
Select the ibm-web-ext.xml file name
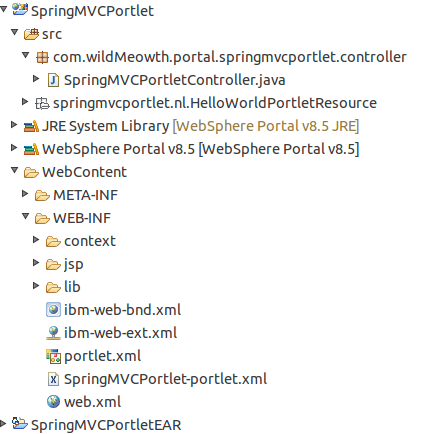121,333
